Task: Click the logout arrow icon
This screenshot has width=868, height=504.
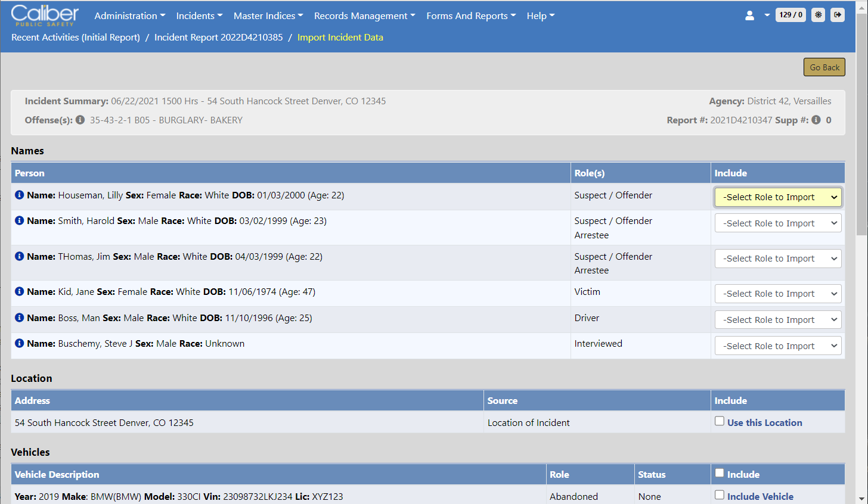Action: (x=838, y=15)
